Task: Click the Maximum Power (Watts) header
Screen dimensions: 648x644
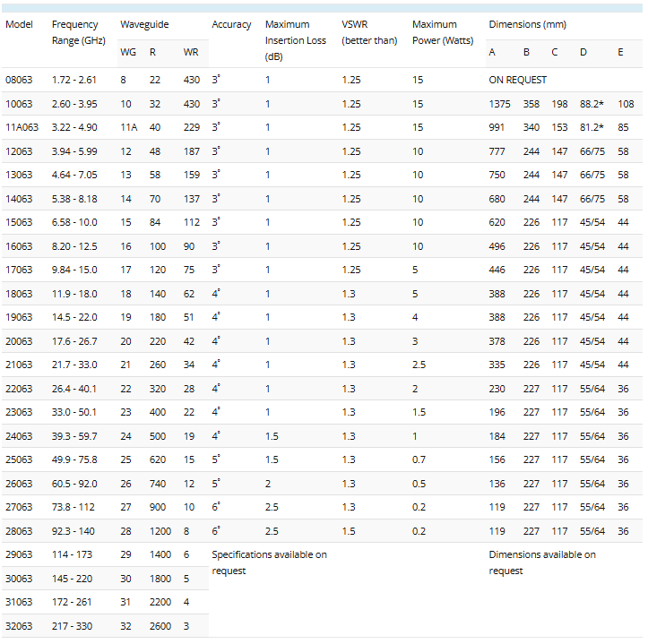Action: 434,33
